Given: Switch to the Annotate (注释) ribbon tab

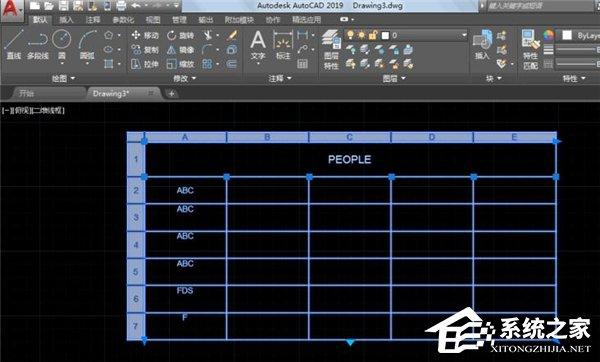Looking at the screenshot, I should 93,20.
